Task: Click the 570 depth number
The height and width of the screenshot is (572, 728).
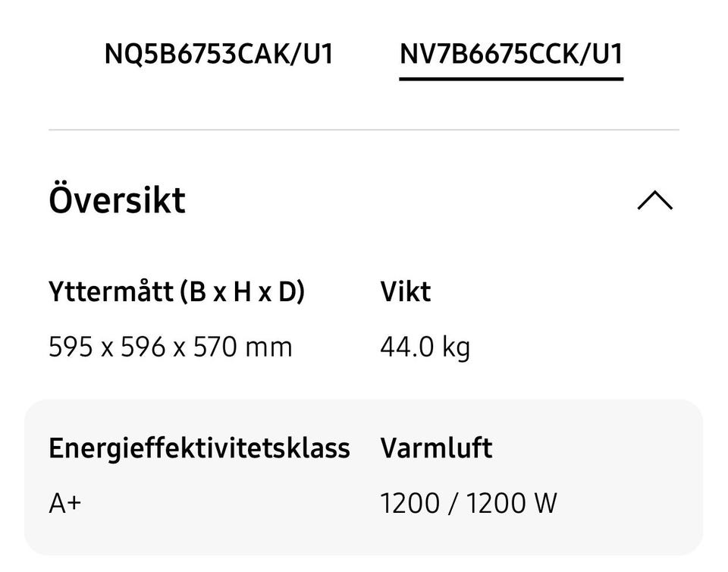Action: (215, 347)
